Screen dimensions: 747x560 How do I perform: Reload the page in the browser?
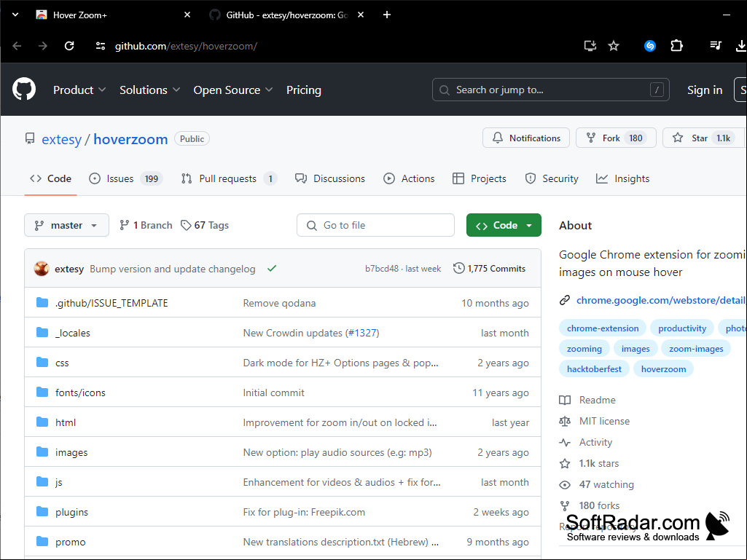[69, 46]
